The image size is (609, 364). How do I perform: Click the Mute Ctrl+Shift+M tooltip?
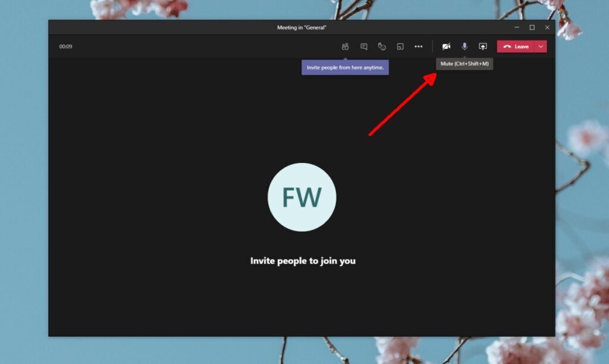click(464, 64)
